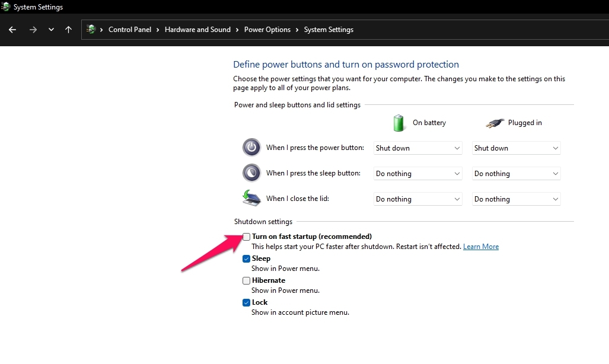Check the Hibernate checkbox
The width and height of the screenshot is (609, 364).
pos(246,280)
